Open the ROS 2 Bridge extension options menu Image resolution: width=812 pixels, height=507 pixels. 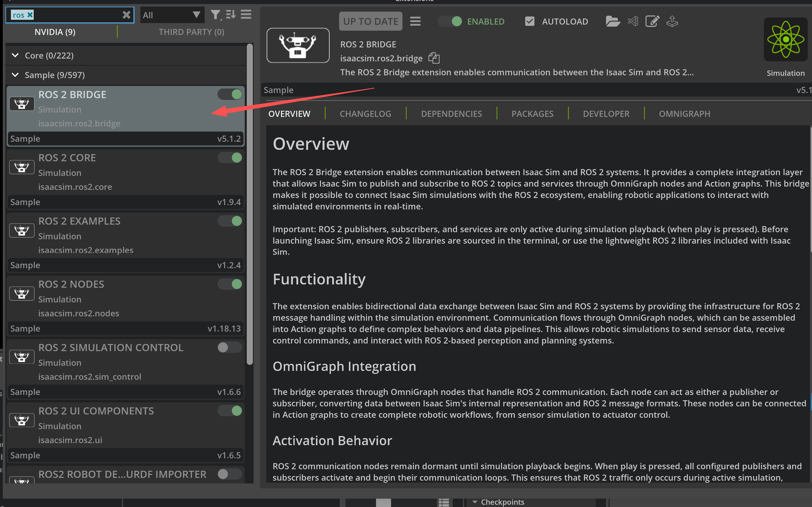(415, 22)
